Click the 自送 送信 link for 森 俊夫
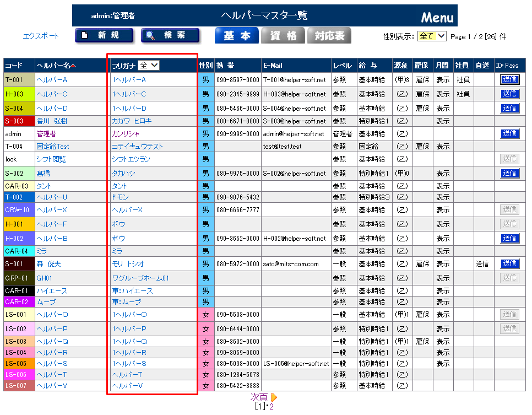Image resolution: width=532 pixels, height=415 pixels. 482,264
